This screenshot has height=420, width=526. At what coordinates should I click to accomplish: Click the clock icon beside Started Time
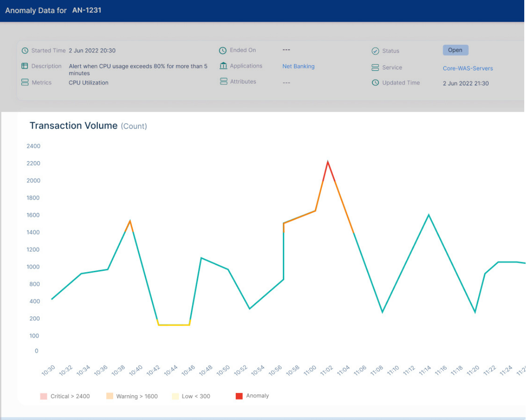25,51
